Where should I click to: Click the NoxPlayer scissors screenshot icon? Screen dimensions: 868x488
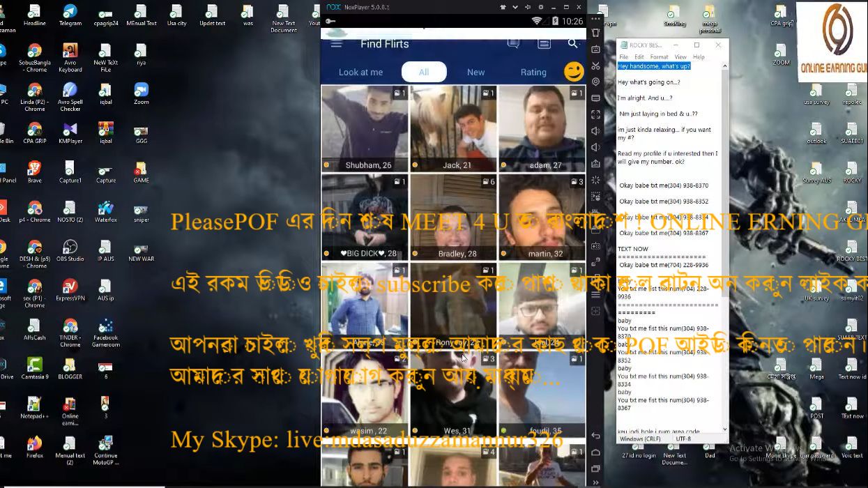coord(595,66)
